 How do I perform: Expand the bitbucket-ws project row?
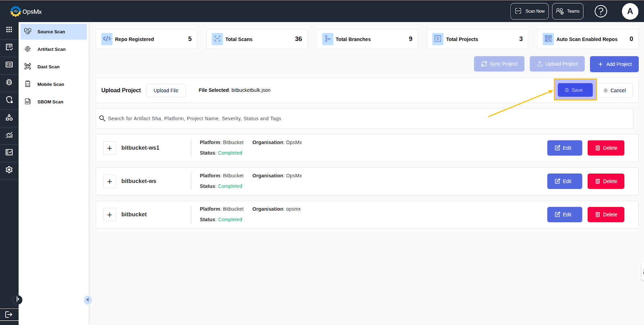[109, 182]
